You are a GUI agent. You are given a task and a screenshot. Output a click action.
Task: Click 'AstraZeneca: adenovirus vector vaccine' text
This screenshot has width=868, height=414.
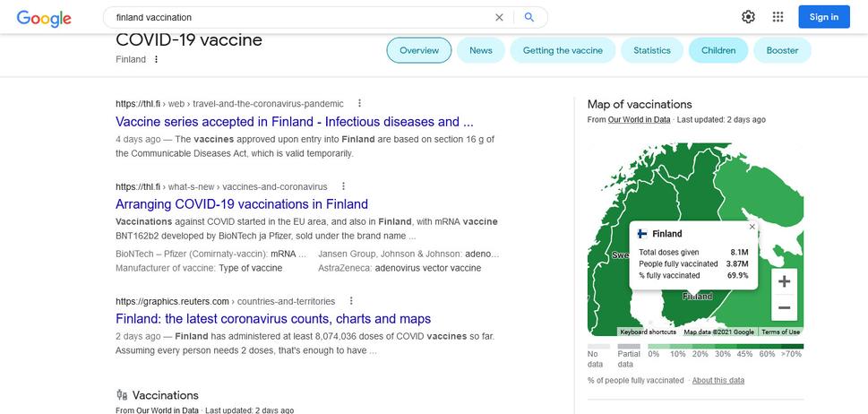(400, 268)
